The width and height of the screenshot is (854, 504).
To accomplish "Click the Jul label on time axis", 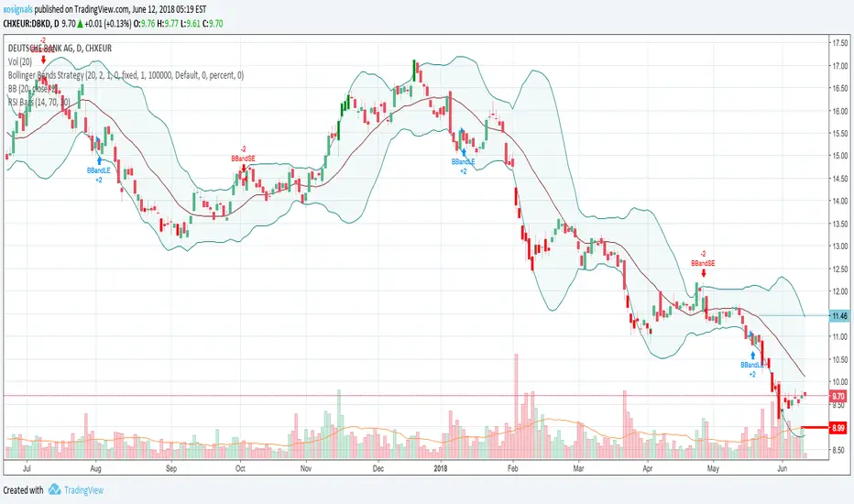I will (x=27, y=468).
